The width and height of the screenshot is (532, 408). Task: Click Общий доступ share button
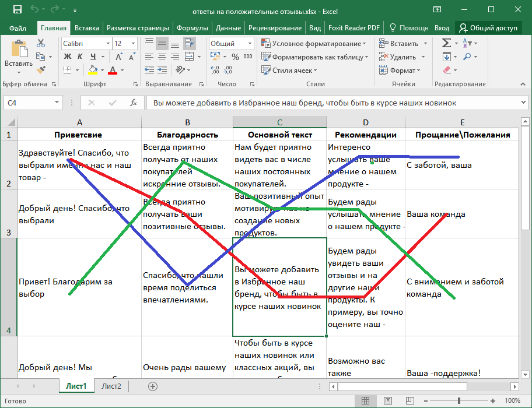(x=489, y=28)
